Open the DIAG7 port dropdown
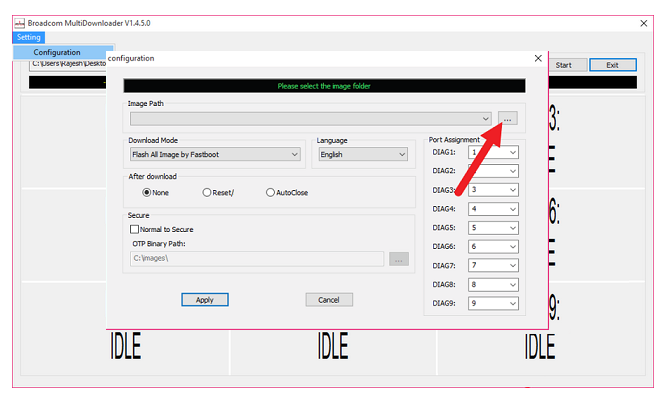 tap(493, 265)
